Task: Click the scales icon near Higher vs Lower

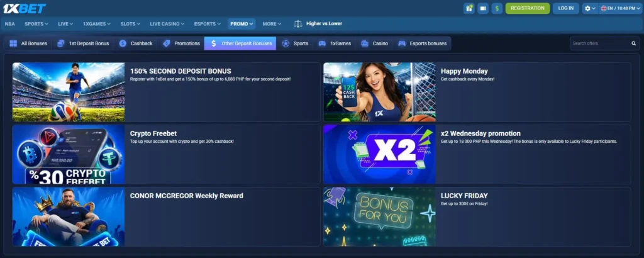Action: point(297,24)
